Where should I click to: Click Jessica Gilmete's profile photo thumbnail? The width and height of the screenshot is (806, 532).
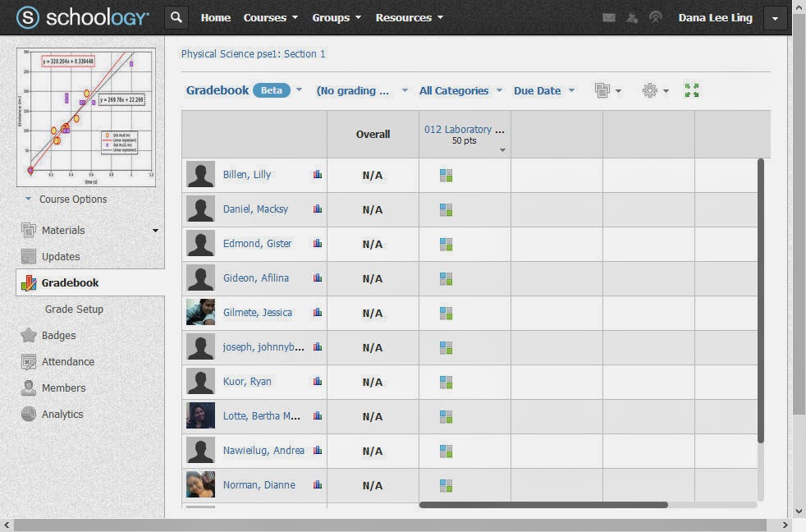click(199, 312)
